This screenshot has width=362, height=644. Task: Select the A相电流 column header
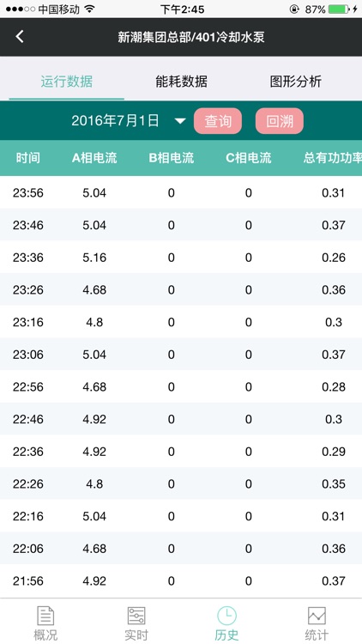tap(94, 158)
